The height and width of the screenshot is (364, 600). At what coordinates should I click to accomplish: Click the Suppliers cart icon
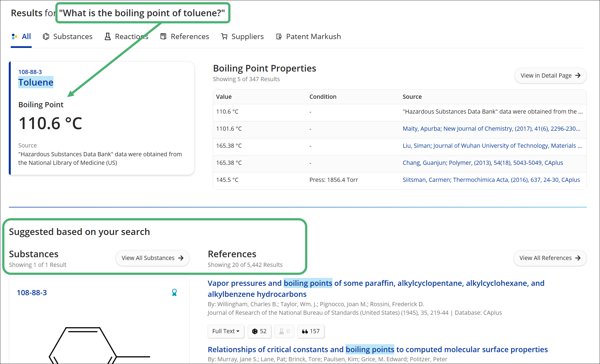click(x=224, y=37)
